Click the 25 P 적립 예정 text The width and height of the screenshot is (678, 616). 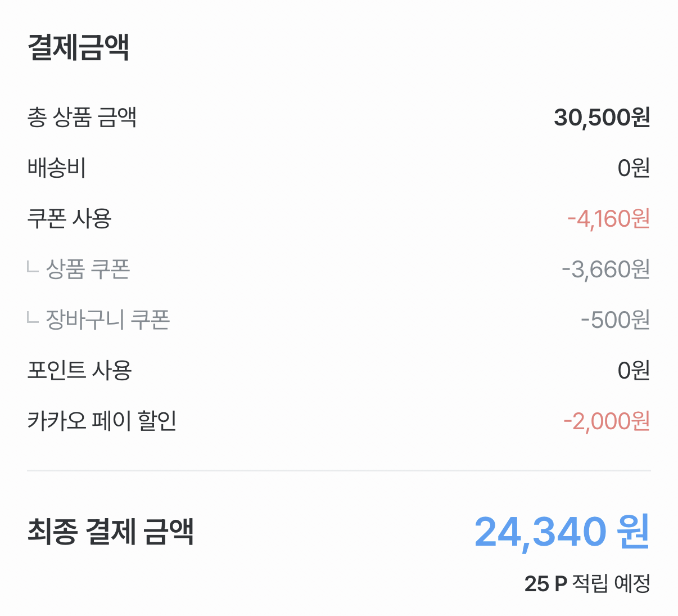tap(587, 583)
